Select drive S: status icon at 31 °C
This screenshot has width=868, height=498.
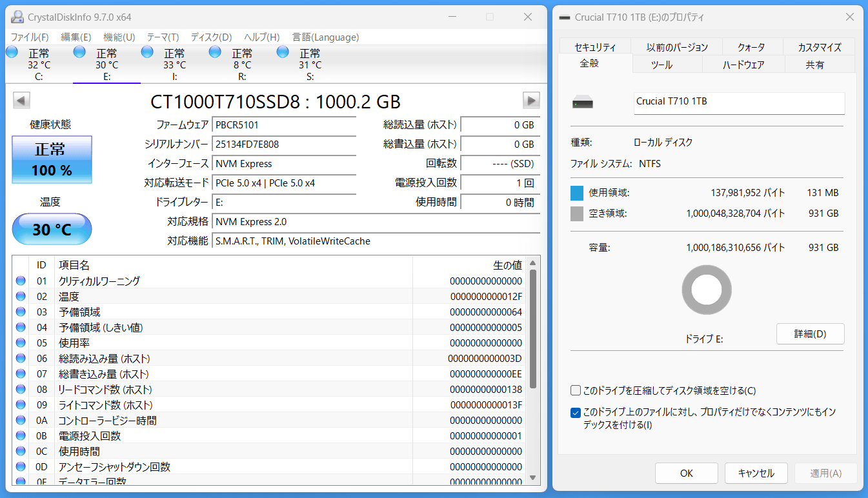pos(283,52)
